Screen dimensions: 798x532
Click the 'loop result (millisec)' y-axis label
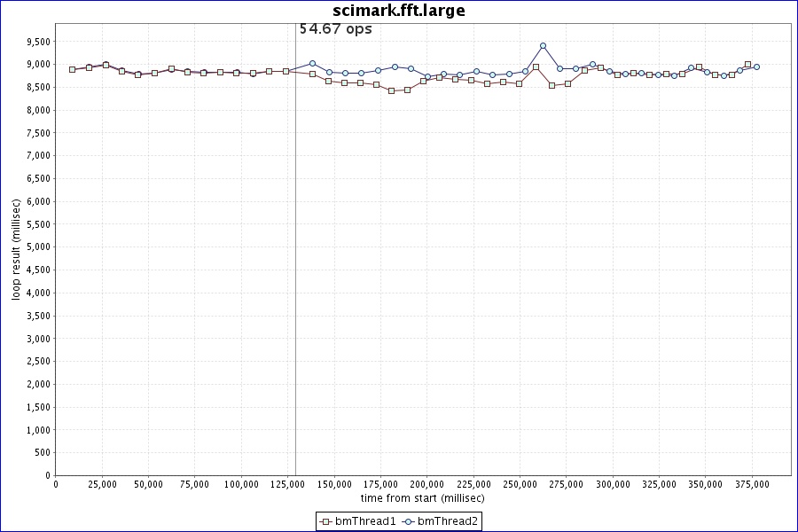tap(16, 247)
